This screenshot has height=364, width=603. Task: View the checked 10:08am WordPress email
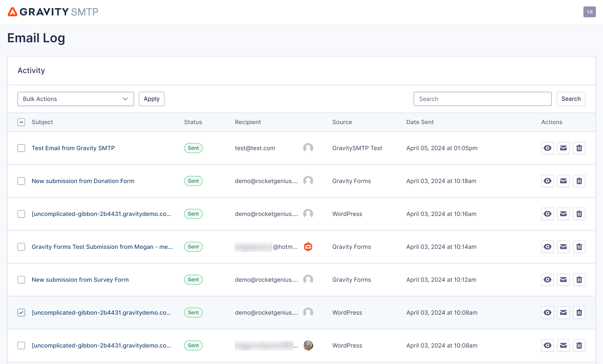[548, 312]
